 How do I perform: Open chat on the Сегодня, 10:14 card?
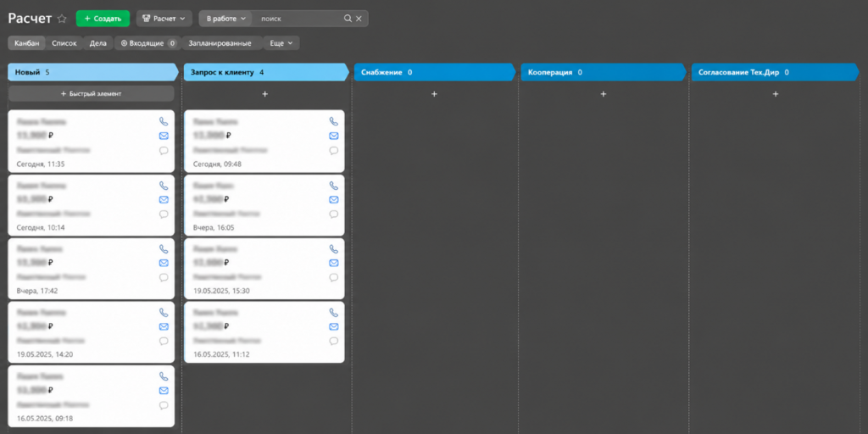[164, 214]
